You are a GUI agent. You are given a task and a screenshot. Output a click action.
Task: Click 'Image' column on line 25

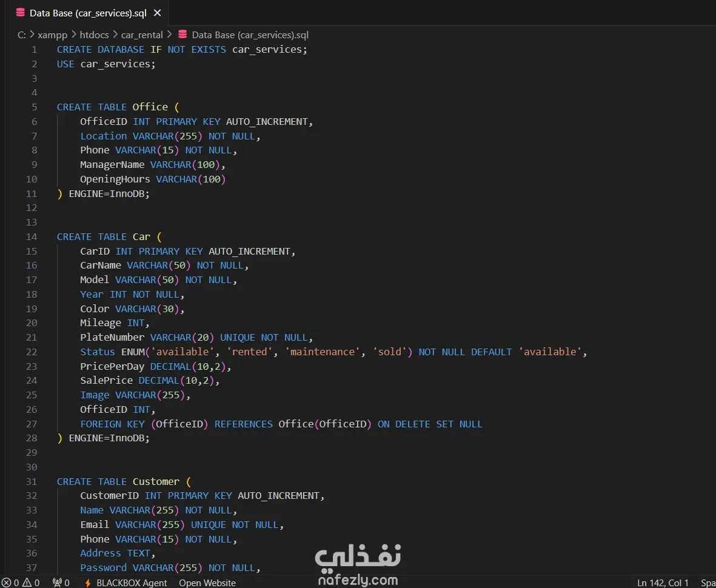pyautogui.click(x=95, y=395)
